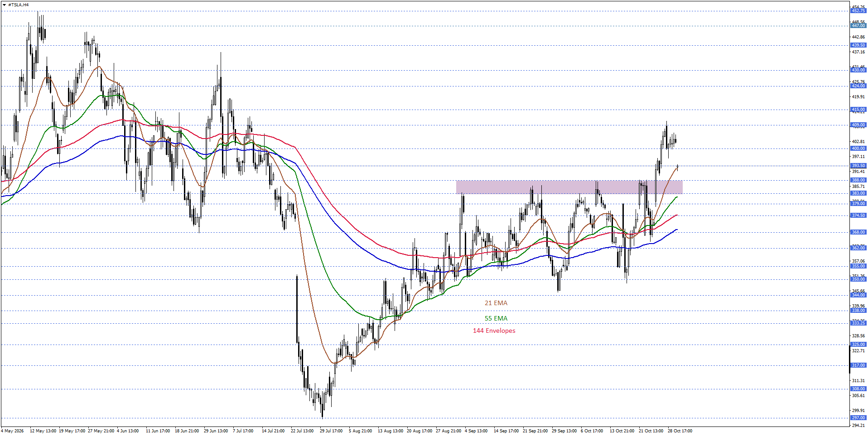Image resolution: width=868 pixels, height=436 pixels.
Task: Click the 393.50 current price tag
Action: click(x=858, y=166)
